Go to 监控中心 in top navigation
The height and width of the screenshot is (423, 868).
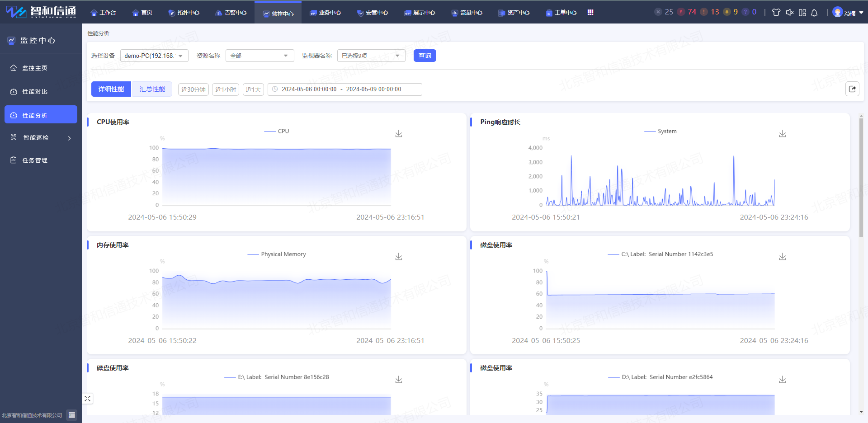tap(278, 13)
